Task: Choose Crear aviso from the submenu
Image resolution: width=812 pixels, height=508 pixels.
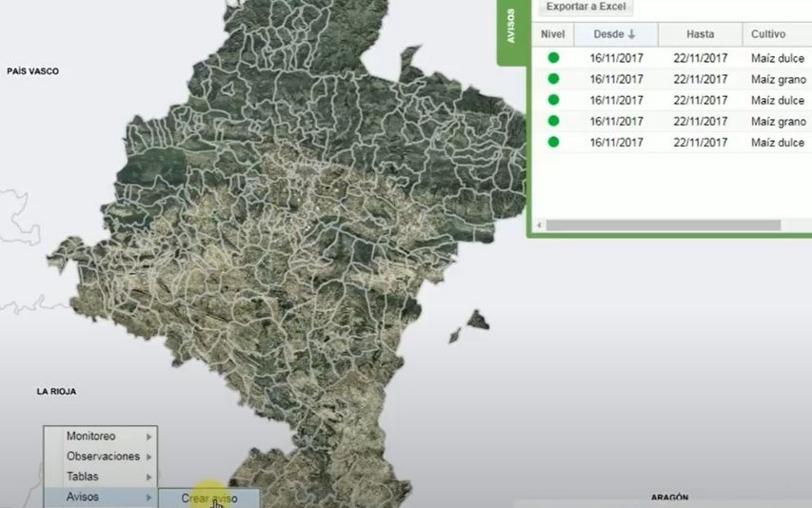Action: [x=208, y=498]
